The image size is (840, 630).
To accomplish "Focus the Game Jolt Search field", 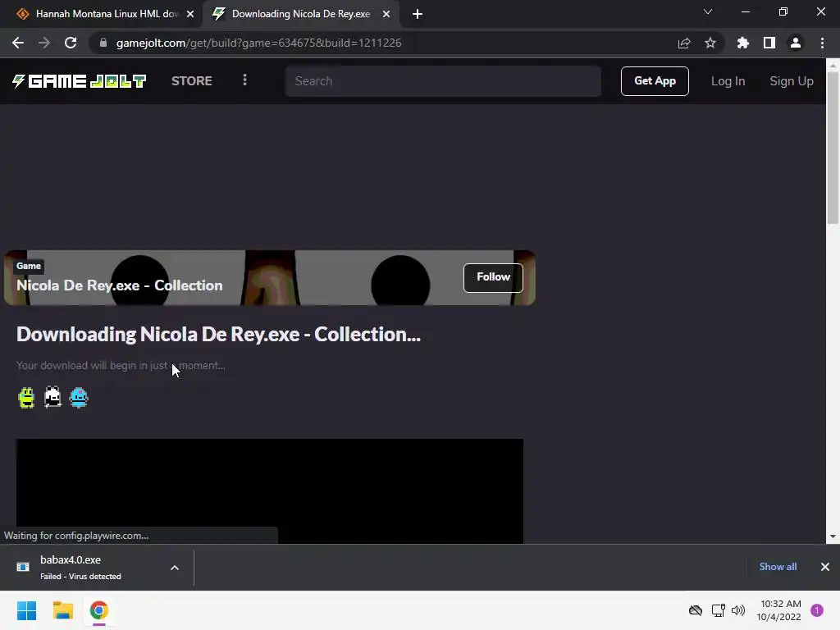I will 443,81.
